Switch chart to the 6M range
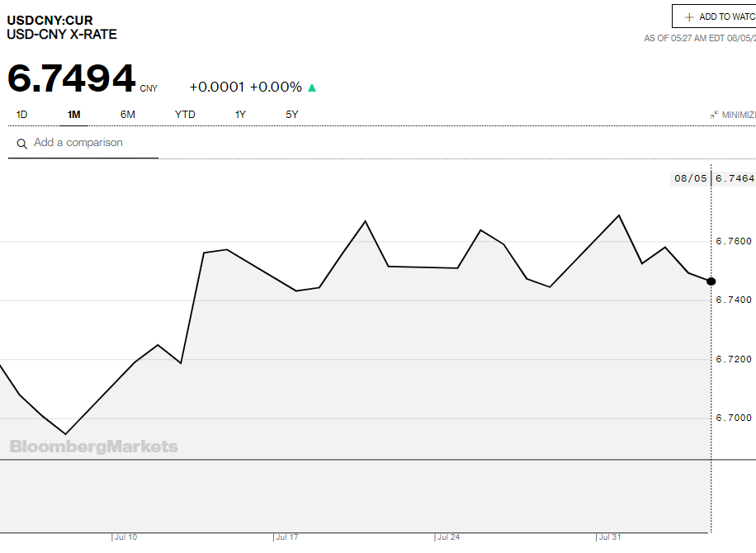The height and width of the screenshot is (553, 756). (127, 115)
